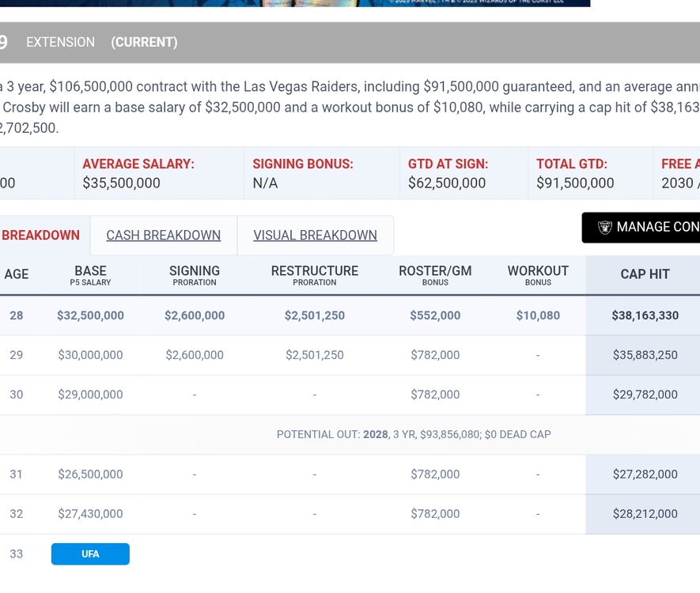Select the AVERAGE SALARY value $35,500,000
Viewport: 700px width, 593px height.
128,183
